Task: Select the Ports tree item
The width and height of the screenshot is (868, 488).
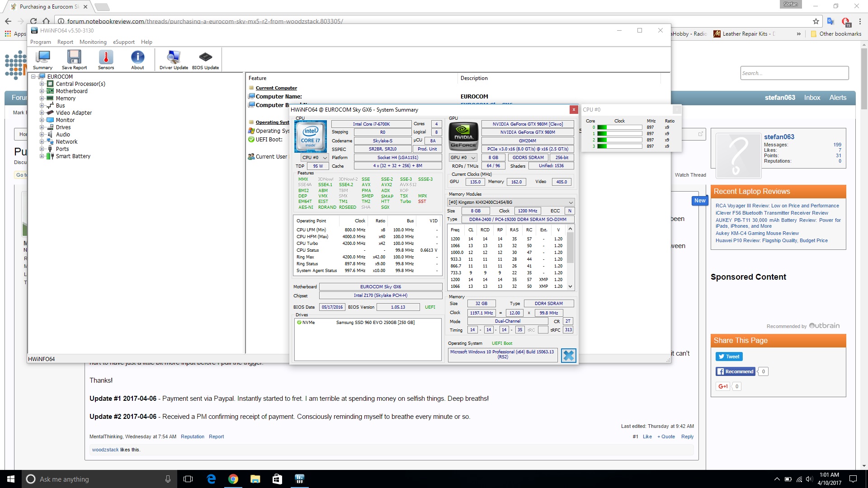Action: point(62,149)
